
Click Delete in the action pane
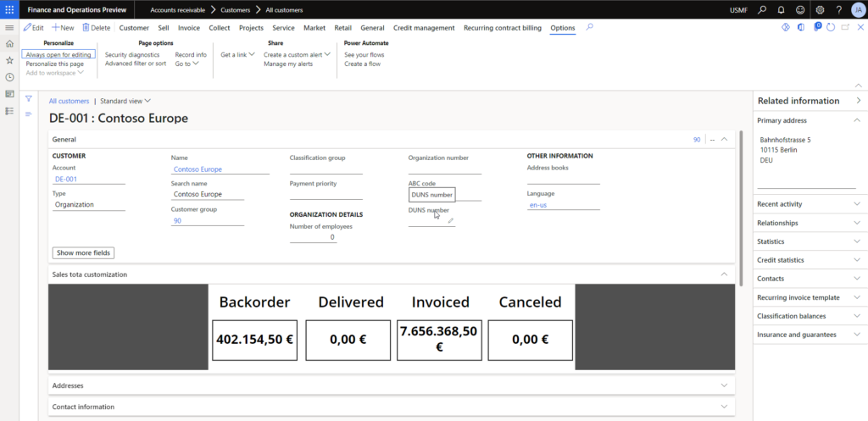[x=97, y=28]
